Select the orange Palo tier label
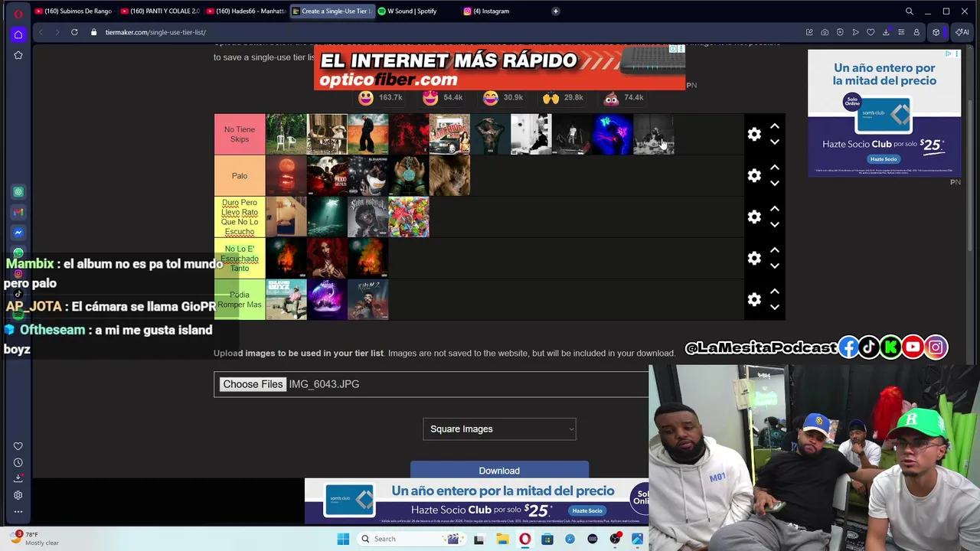This screenshot has height=551, width=980. pos(240,176)
